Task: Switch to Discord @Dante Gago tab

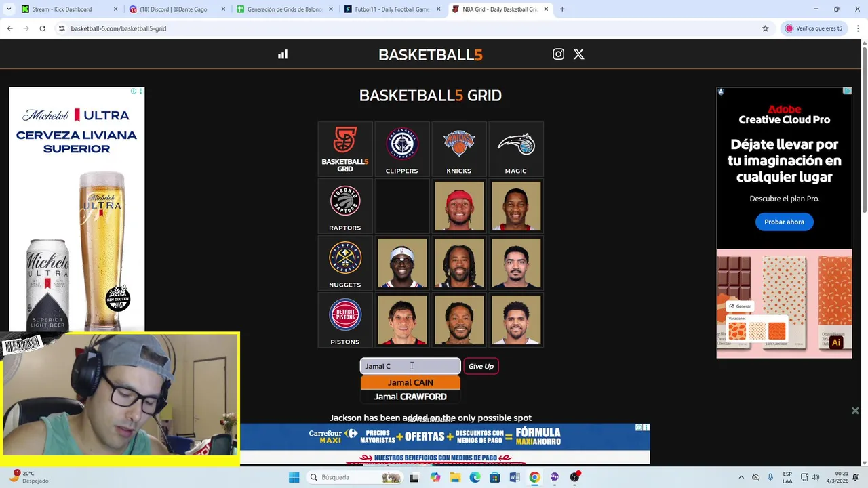Action: tap(176, 9)
